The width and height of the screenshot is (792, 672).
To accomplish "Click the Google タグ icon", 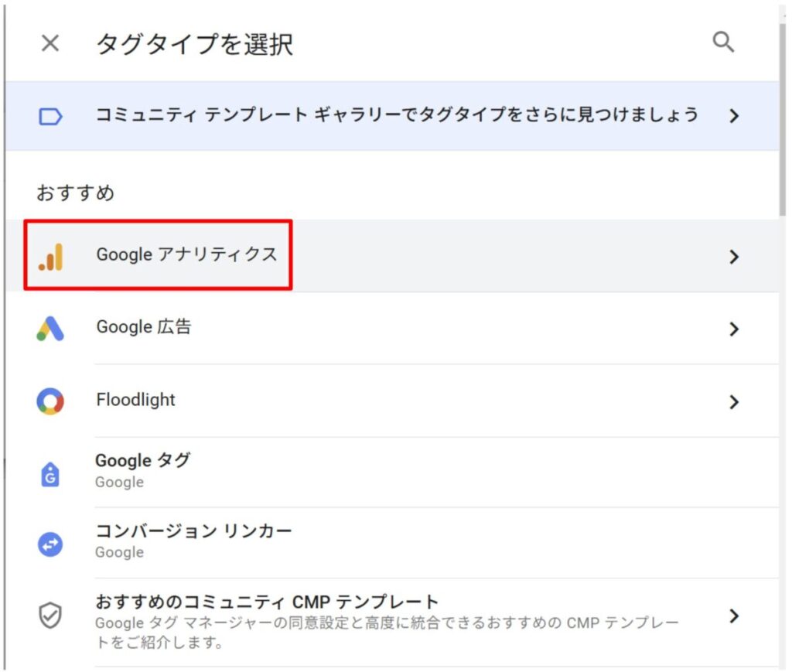I will 50,472.
